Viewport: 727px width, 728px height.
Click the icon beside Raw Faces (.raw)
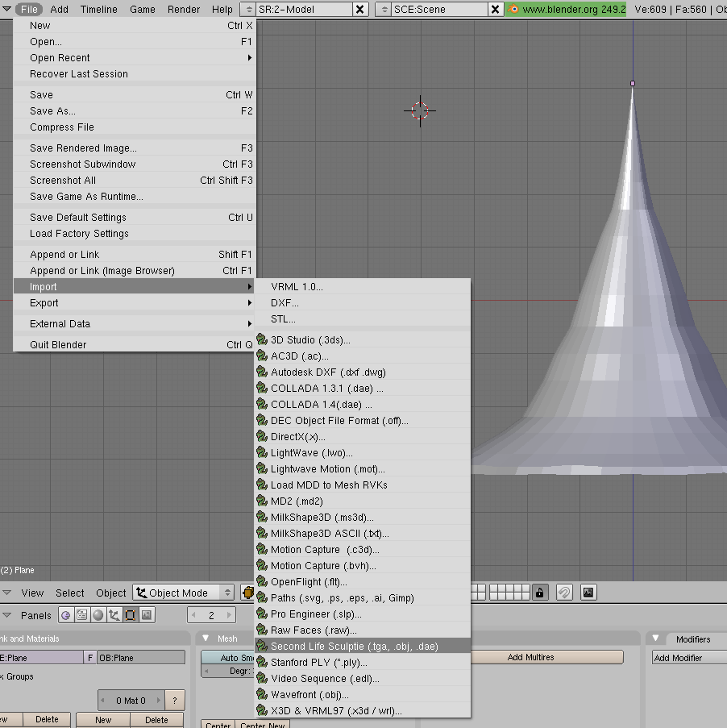[262, 630]
